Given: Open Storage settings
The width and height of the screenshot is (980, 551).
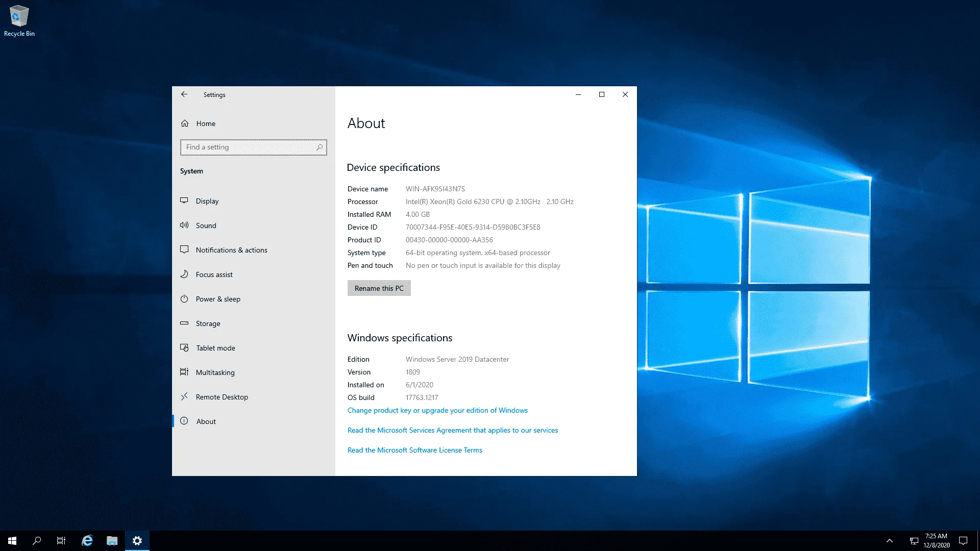Looking at the screenshot, I should [254, 323].
